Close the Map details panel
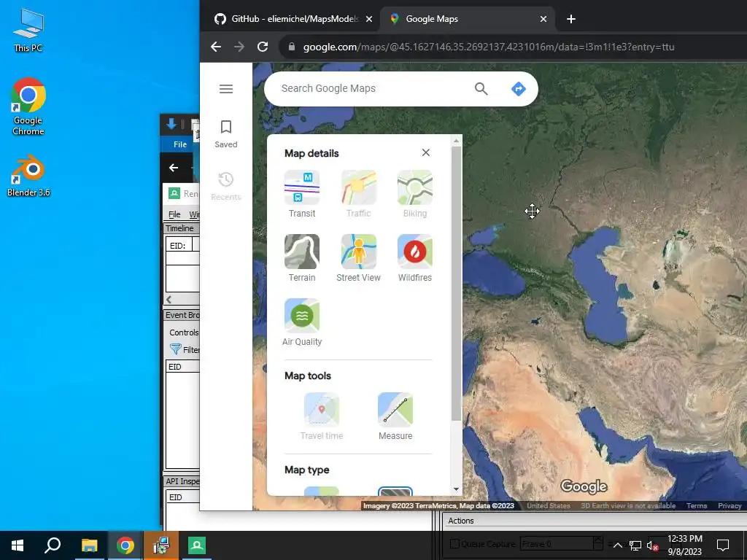This screenshot has height=560, width=747. click(x=426, y=152)
